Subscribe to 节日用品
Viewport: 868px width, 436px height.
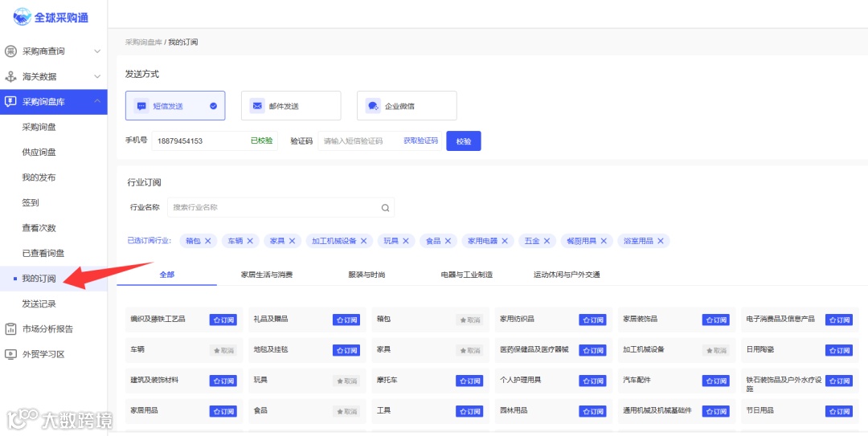839,411
